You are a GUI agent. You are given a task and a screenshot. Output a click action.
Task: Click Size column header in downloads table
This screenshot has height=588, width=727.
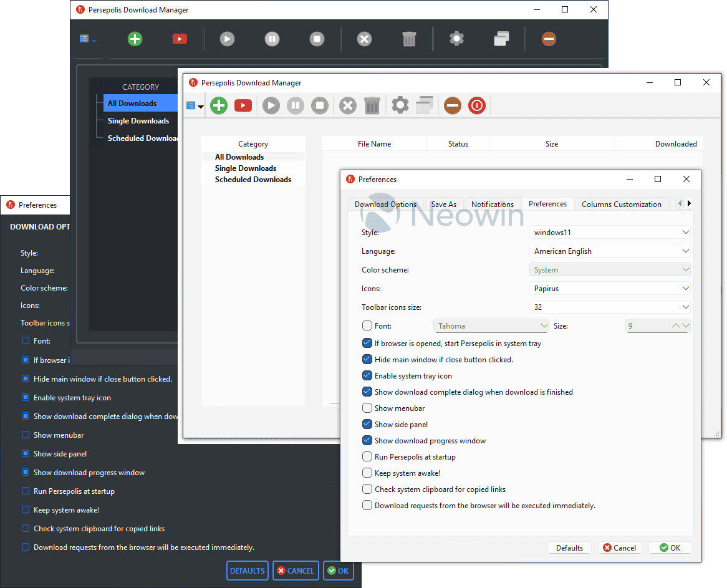point(552,144)
